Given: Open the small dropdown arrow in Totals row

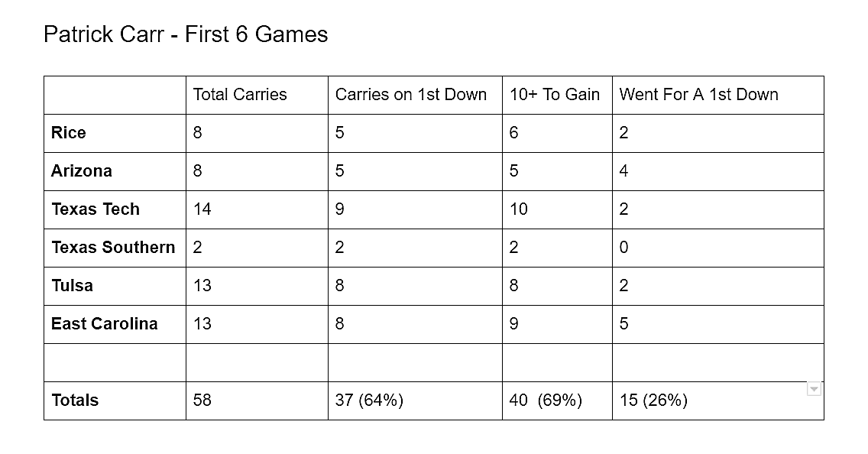Looking at the screenshot, I should click(813, 389).
